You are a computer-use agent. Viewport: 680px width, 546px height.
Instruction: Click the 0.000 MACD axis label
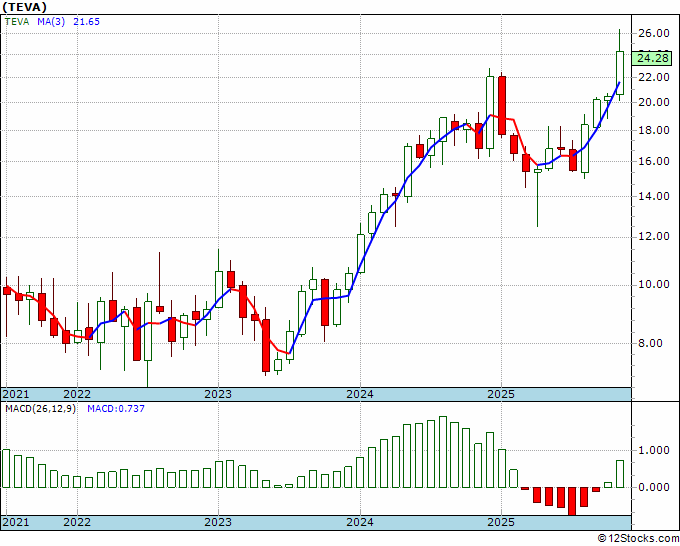(653, 487)
